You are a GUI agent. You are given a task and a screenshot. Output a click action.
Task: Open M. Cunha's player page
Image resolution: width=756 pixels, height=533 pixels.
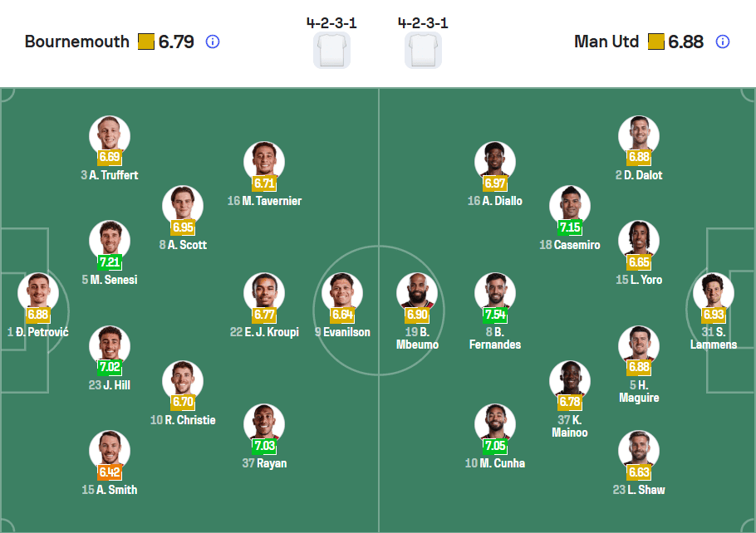tap(495, 422)
